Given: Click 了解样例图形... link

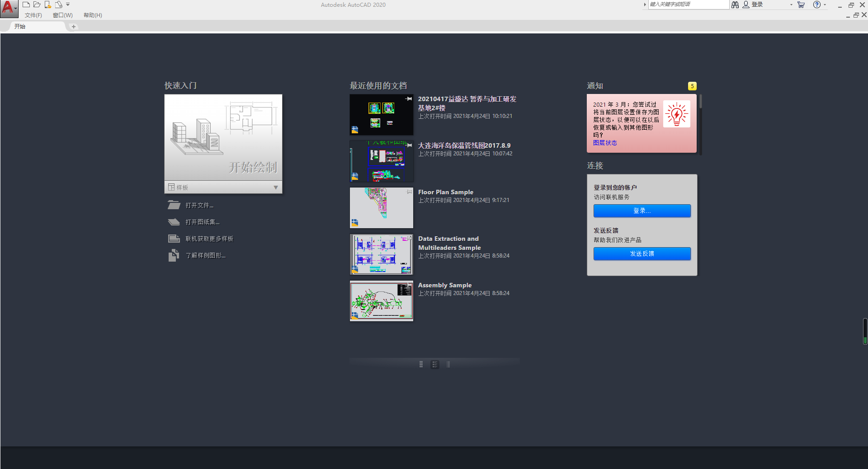Looking at the screenshot, I should click(206, 255).
